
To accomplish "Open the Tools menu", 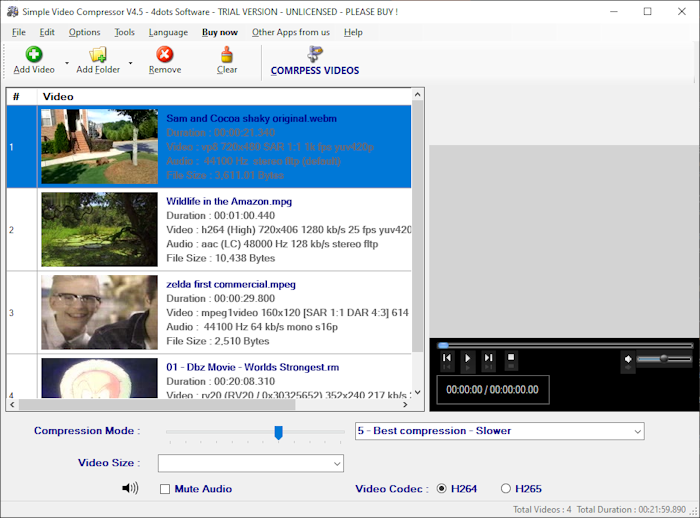I will pos(124,32).
